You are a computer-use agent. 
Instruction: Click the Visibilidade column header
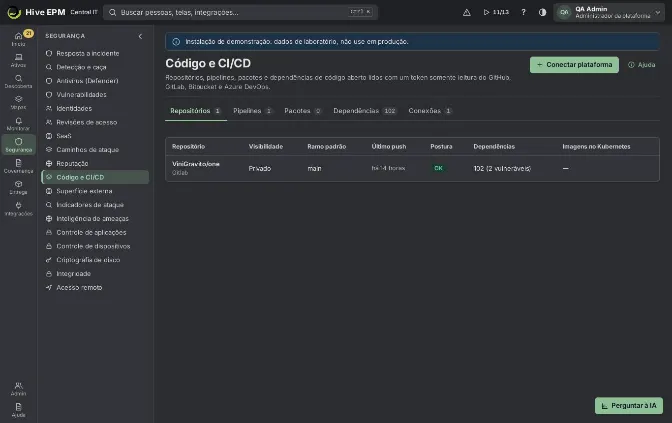click(x=266, y=147)
